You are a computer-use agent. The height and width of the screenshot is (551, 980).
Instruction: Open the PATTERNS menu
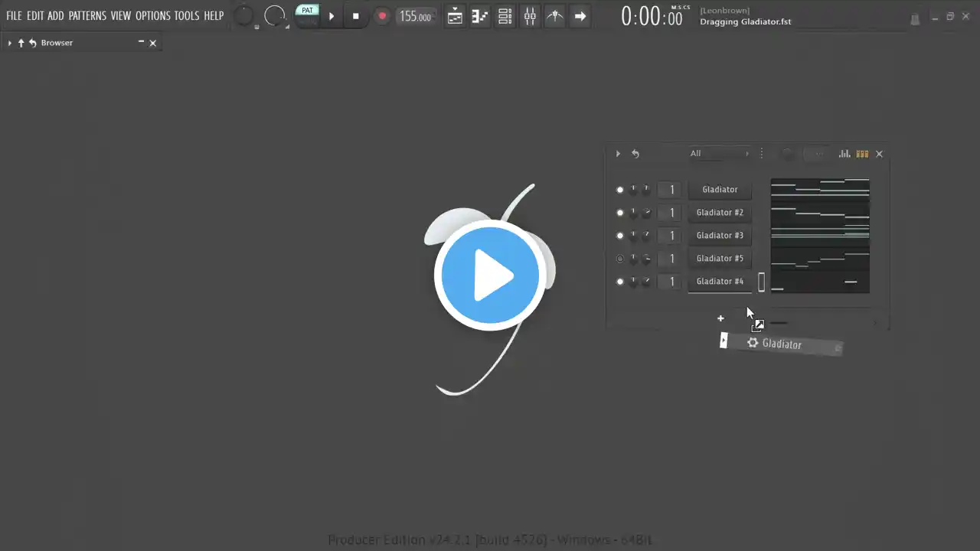pyautogui.click(x=87, y=15)
